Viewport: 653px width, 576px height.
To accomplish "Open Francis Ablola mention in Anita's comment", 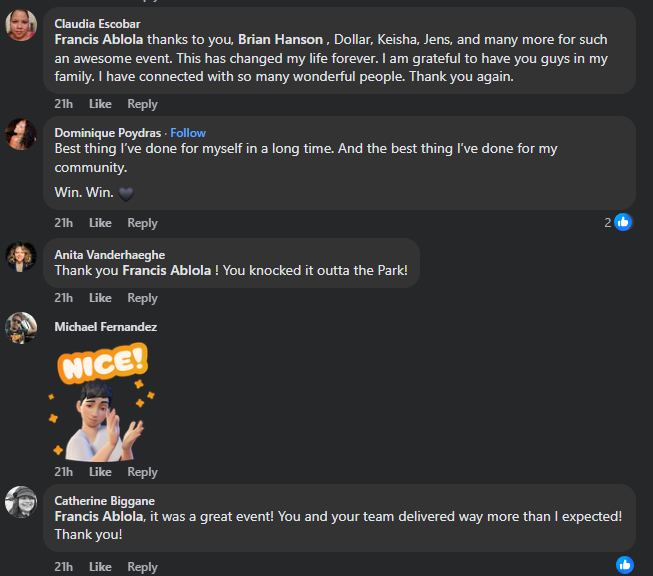I will point(167,270).
